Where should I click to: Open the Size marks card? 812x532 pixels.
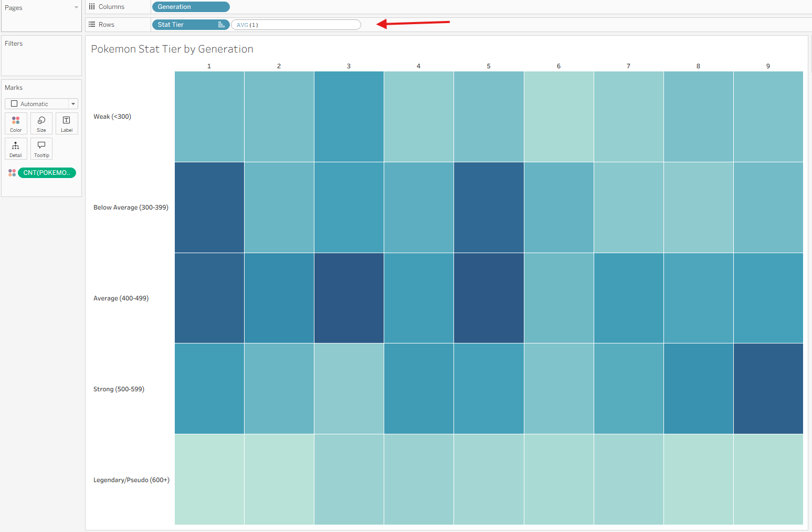click(x=41, y=123)
